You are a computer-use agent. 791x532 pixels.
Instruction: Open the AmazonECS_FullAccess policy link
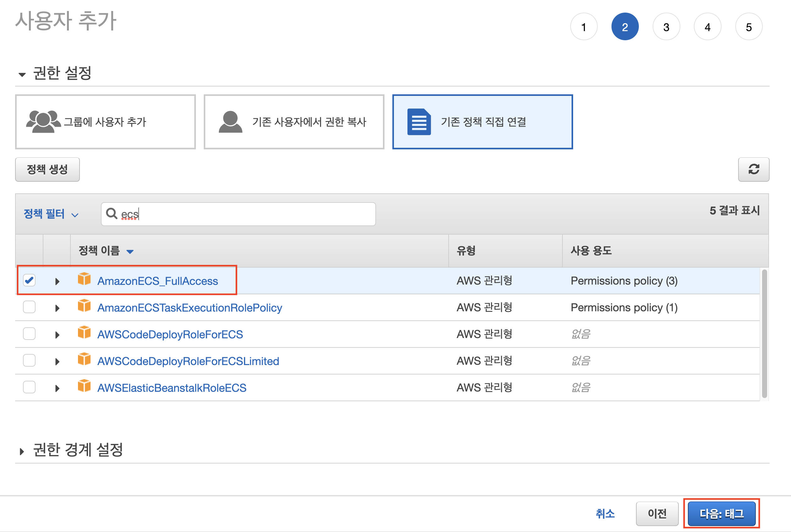tap(158, 281)
